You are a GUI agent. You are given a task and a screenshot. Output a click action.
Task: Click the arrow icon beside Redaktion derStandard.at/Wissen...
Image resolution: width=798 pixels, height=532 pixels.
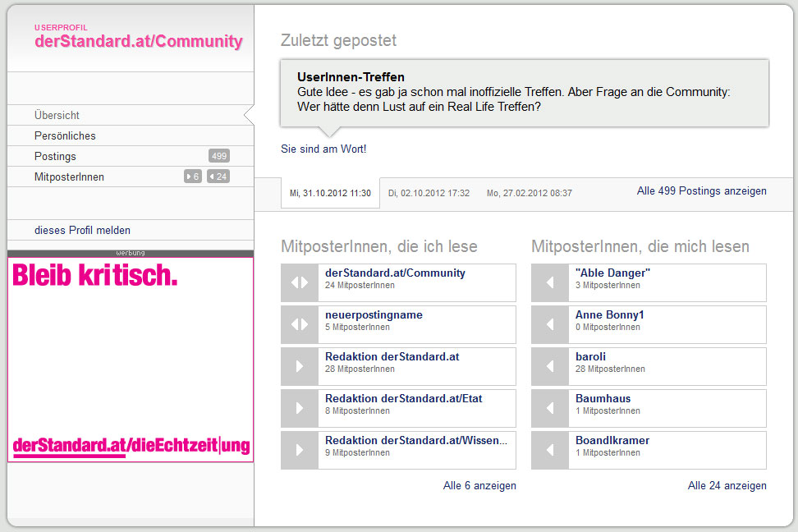(x=300, y=450)
